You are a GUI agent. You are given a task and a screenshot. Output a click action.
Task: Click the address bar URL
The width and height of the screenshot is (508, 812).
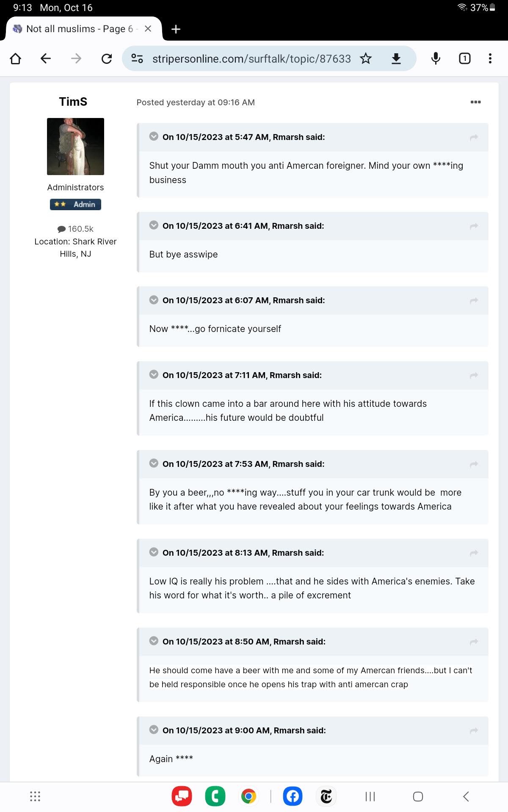[251, 58]
